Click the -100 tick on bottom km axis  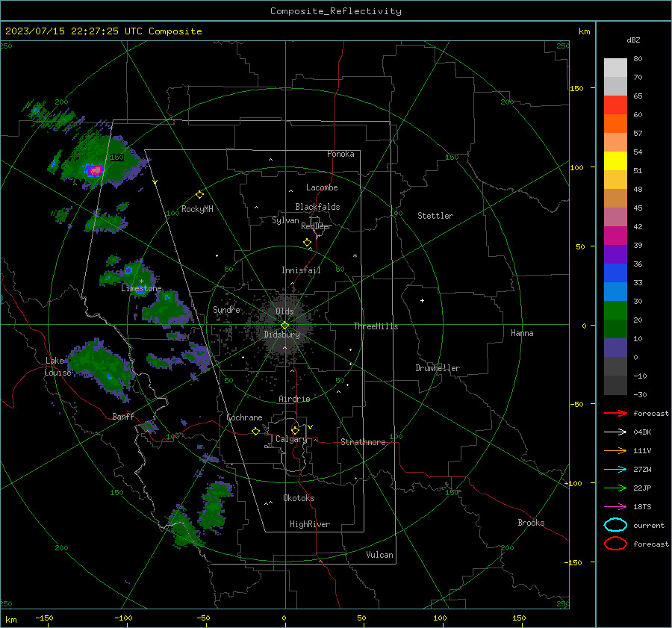tap(123, 618)
